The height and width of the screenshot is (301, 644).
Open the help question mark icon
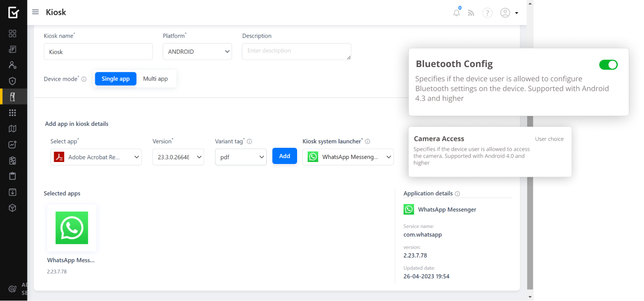pos(487,13)
